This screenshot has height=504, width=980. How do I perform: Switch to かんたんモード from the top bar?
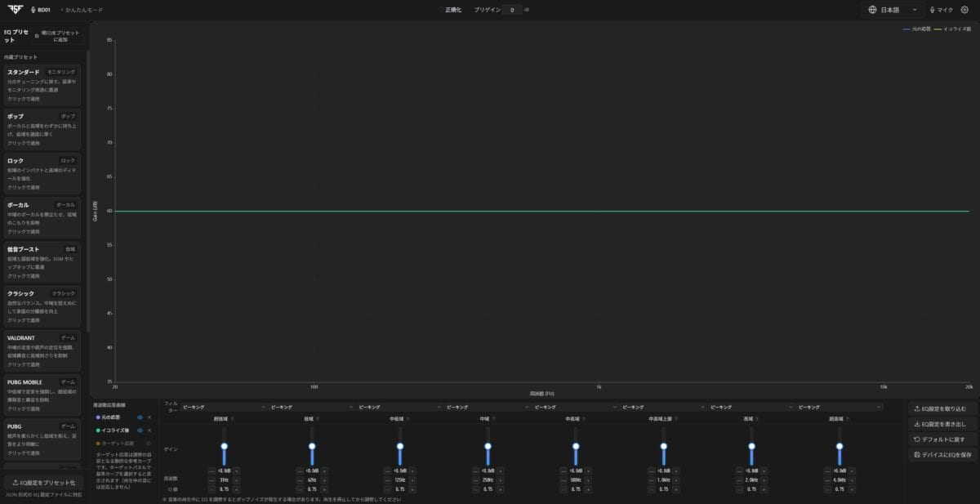point(83,10)
